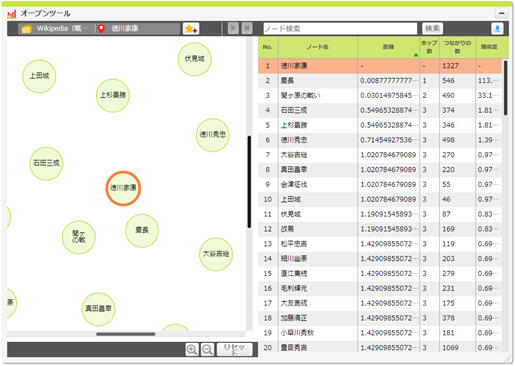Screen dimensions: 515x366
Task: Click the horizontal scrollbar under the graph
Action: pyautogui.click(x=126, y=334)
